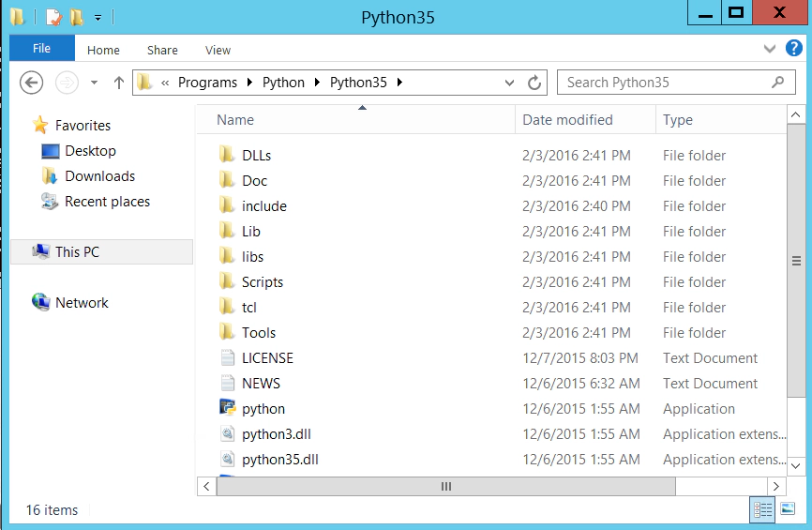Switch to Large icons view layout
The height and width of the screenshot is (530, 812).
(788, 509)
